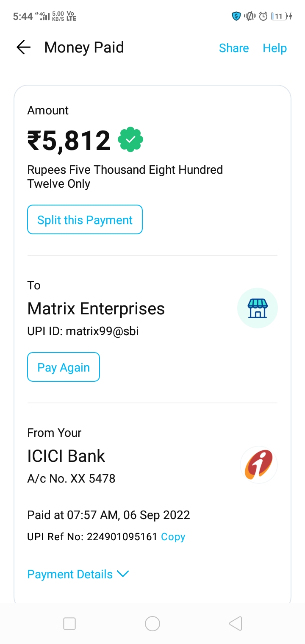Tap the alarm clock status icon
Image resolution: width=305 pixels, height=644 pixels.
[x=263, y=17]
